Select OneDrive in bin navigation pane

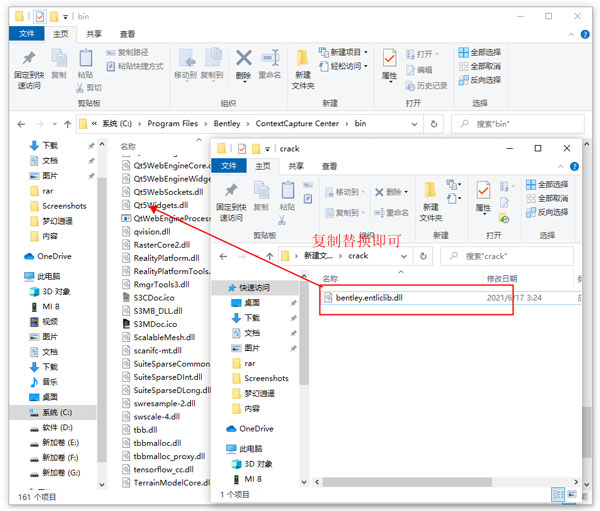48,256
